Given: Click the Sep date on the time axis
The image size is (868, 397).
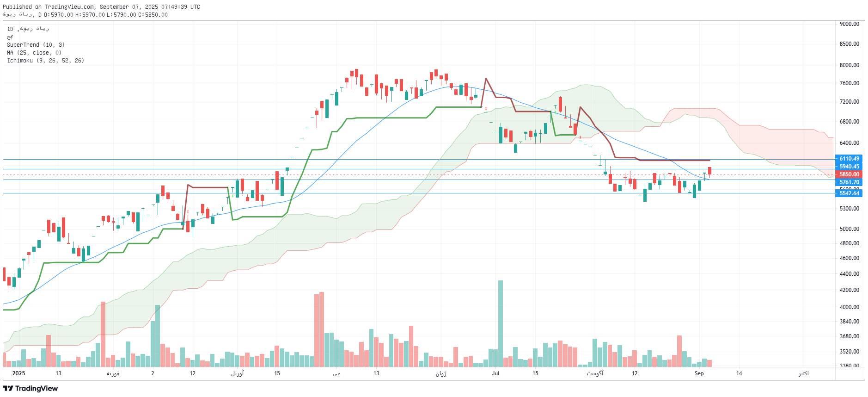Looking at the screenshot, I should click(x=699, y=373).
